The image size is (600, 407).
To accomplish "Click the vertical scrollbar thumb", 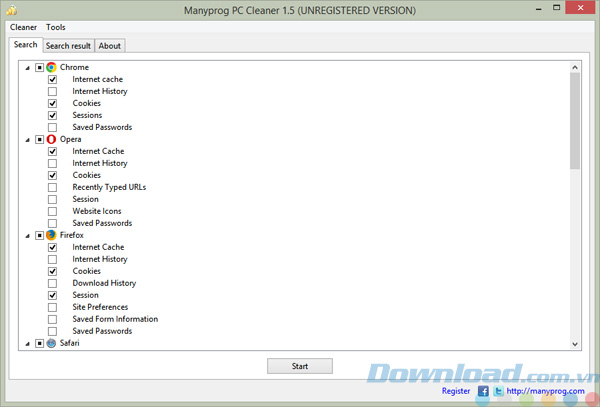I will tap(575, 120).
